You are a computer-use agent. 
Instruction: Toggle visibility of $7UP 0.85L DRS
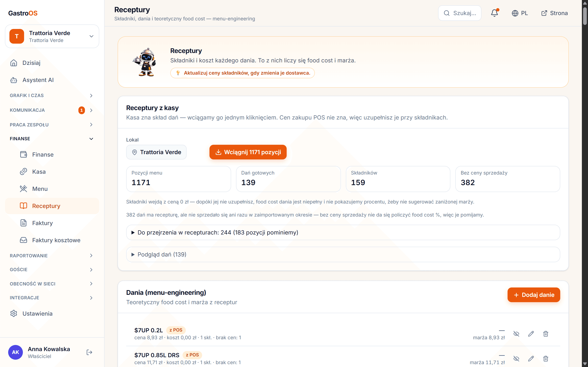(516, 358)
